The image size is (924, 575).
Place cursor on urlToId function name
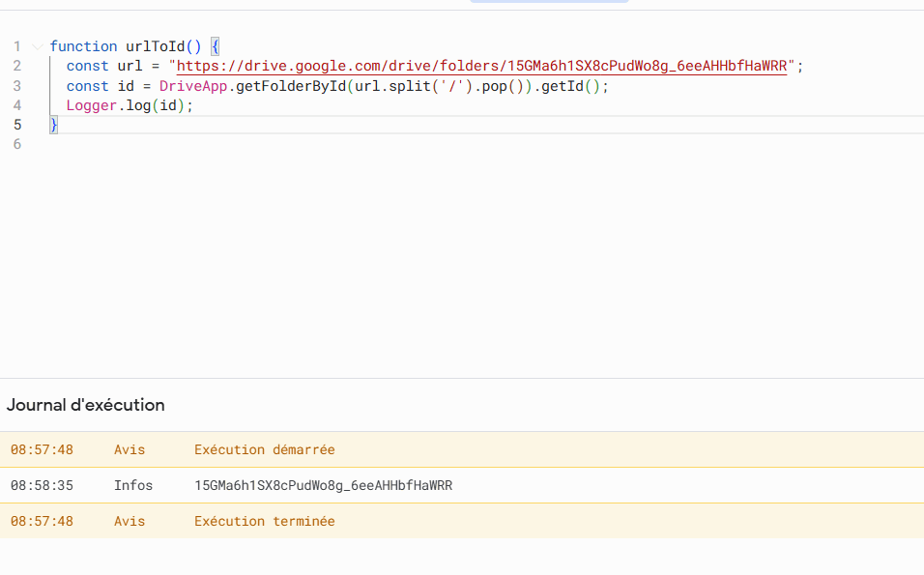[x=155, y=46]
